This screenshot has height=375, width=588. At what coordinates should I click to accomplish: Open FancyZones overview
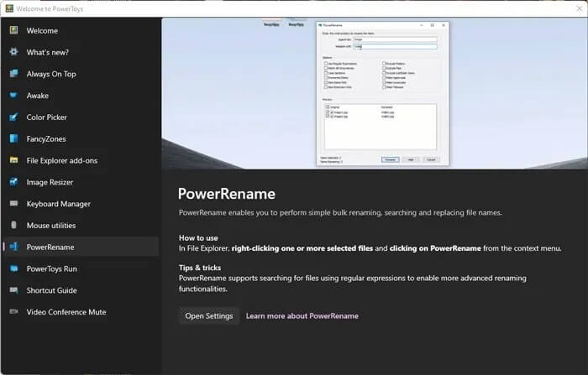80,139
